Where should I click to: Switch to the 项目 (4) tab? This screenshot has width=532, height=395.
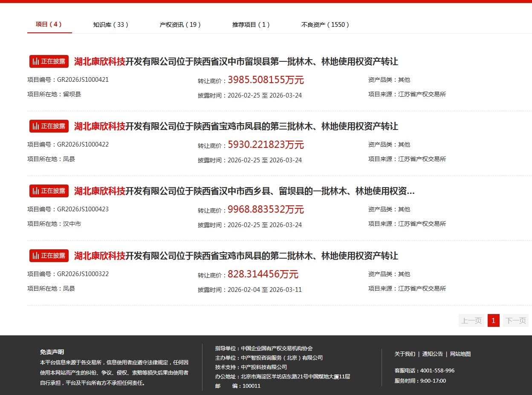coord(49,24)
